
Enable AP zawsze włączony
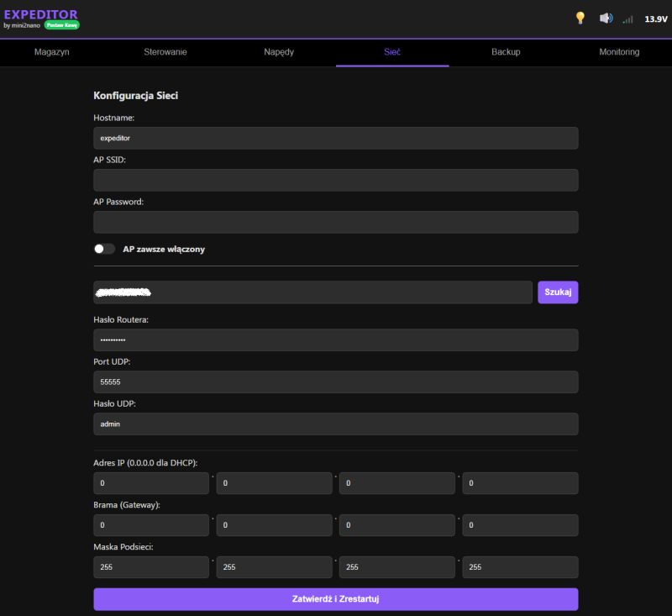click(x=105, y=249)
